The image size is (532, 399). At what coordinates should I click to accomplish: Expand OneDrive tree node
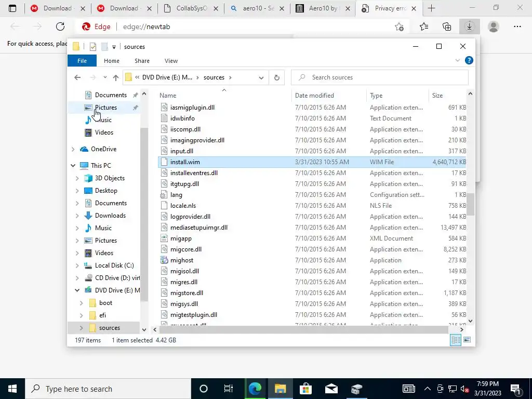pyautogui.click(x=73, y=149)
